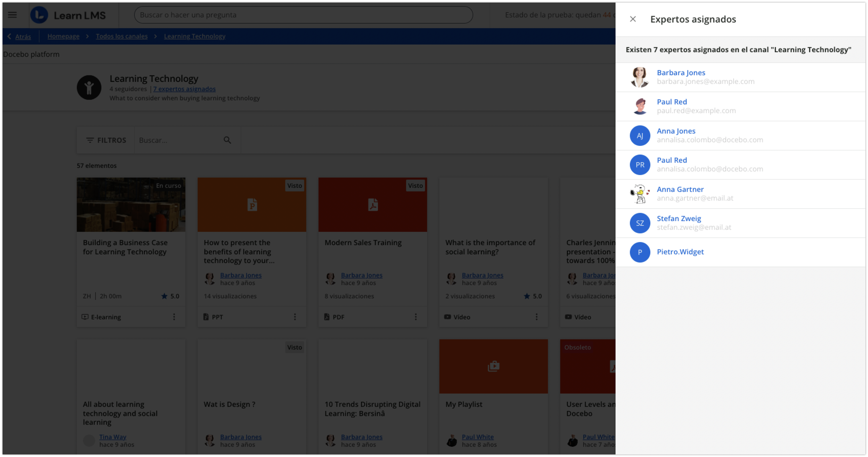Click the AJ avatar for Anna Jones

640,135
